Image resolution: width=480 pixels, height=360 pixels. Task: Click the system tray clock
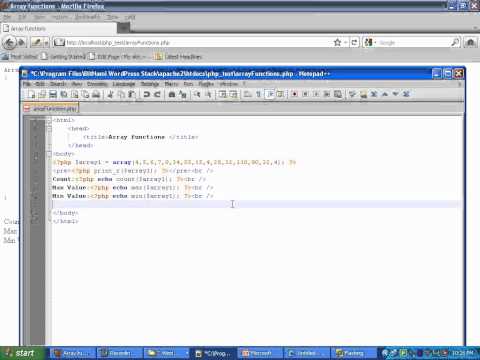pos(464,353)
